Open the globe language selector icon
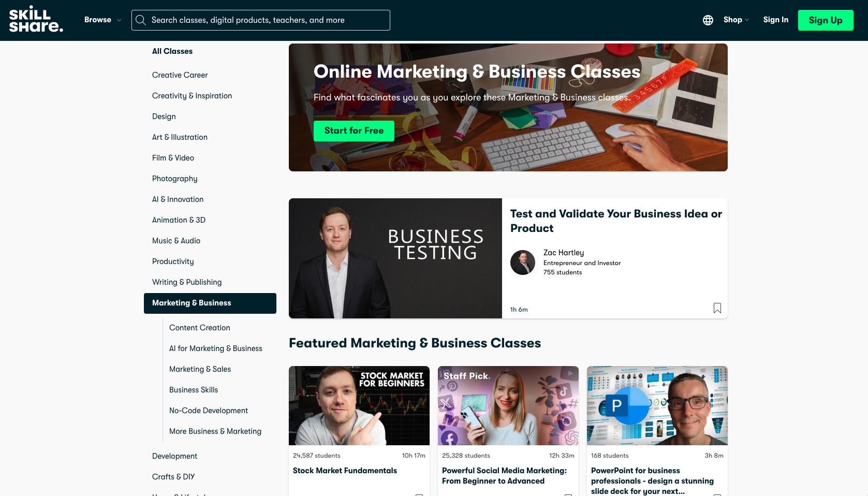The height and width of the screenshot is (496, 868). (708, 20)
